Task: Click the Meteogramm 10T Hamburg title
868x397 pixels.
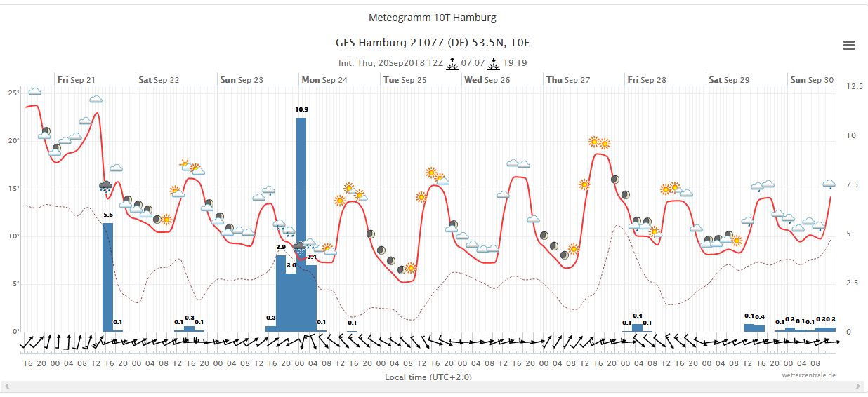Action: 433,18
